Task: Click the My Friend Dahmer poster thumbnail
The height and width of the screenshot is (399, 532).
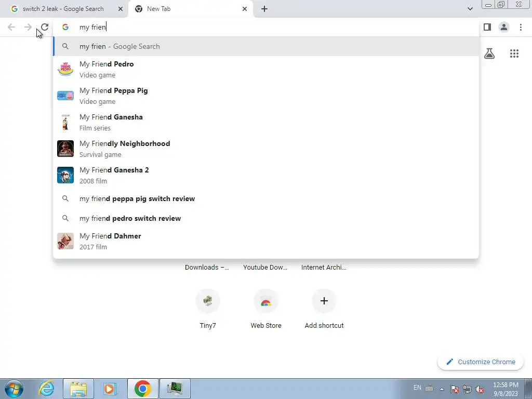Action: click(65, 241)
